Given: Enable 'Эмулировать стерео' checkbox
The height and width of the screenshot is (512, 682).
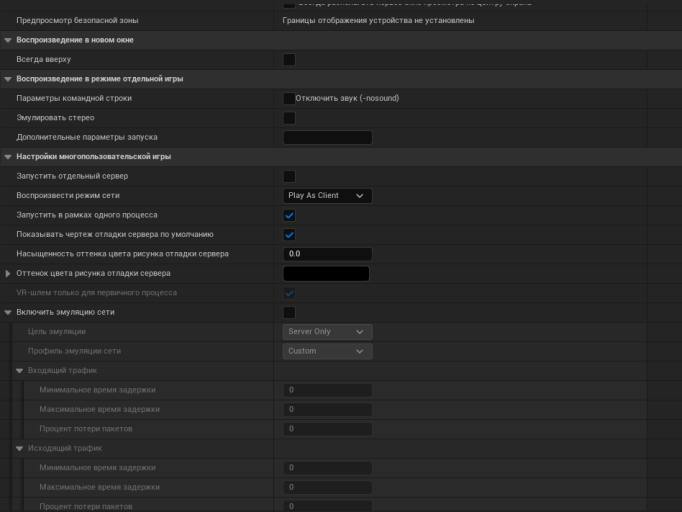Looking at the screenshot, I should tap(289, 118).
